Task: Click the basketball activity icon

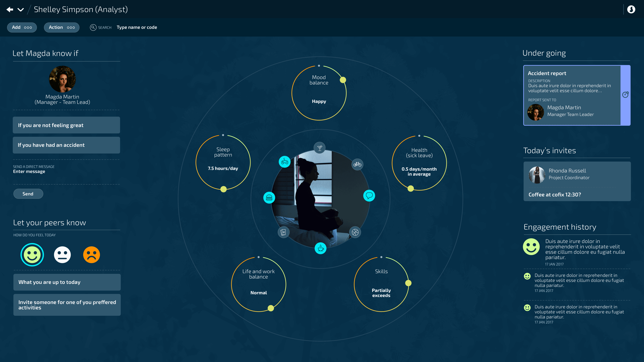Action: click(355, 232)
